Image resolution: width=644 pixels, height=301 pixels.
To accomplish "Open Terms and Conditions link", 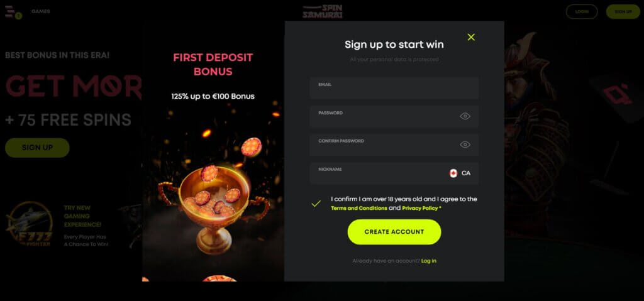I will click(x=359, y=208).
